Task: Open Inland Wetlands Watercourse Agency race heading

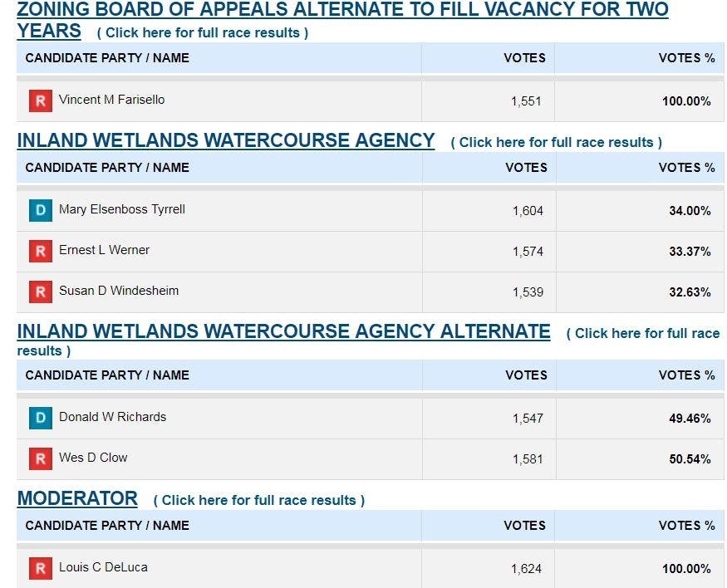Action: pos(225,140)
